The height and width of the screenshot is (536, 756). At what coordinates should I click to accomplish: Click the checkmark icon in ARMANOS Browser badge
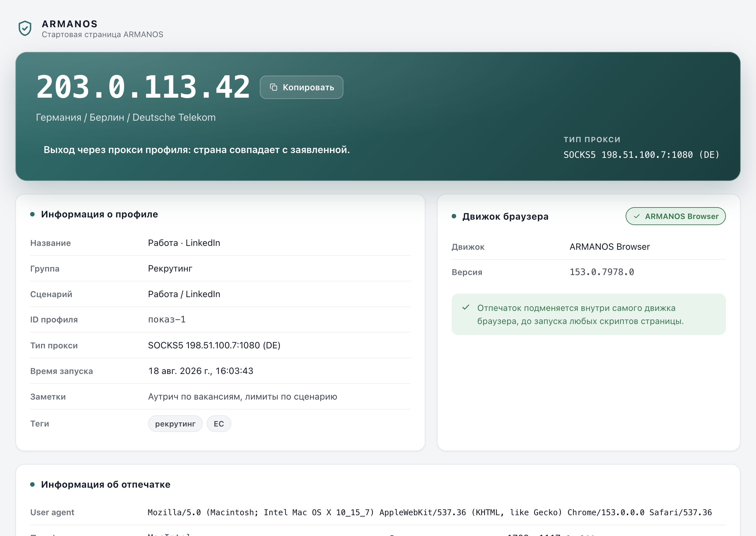coord(637,216)
